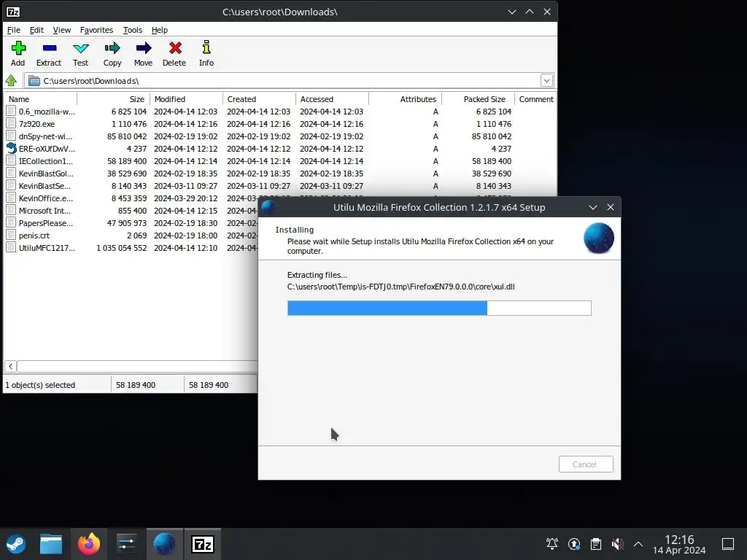Click the Move toolbar icon

[144, 48]
